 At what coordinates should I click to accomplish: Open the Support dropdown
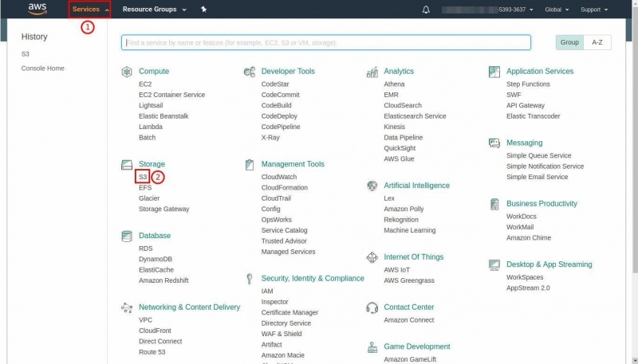click(x=594, y=10)
